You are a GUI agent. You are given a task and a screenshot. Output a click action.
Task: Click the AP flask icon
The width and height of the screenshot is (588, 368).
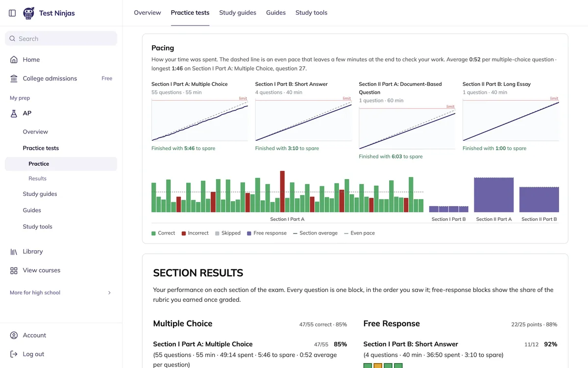pyautogui.click(x=14, y=113)
